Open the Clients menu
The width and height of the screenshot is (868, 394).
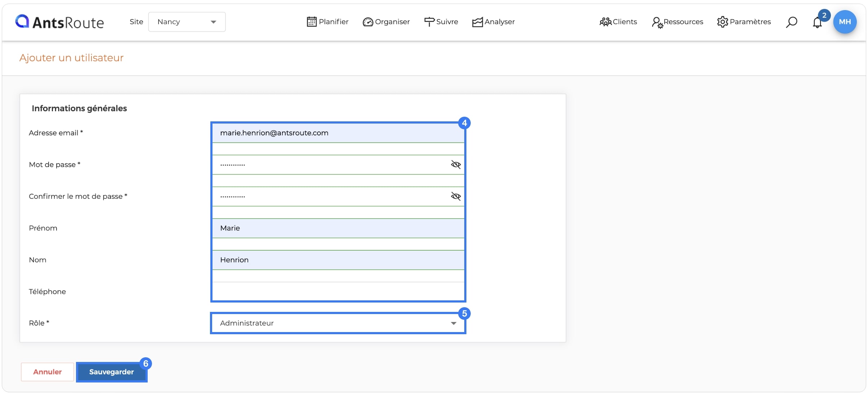pos(618,22)
